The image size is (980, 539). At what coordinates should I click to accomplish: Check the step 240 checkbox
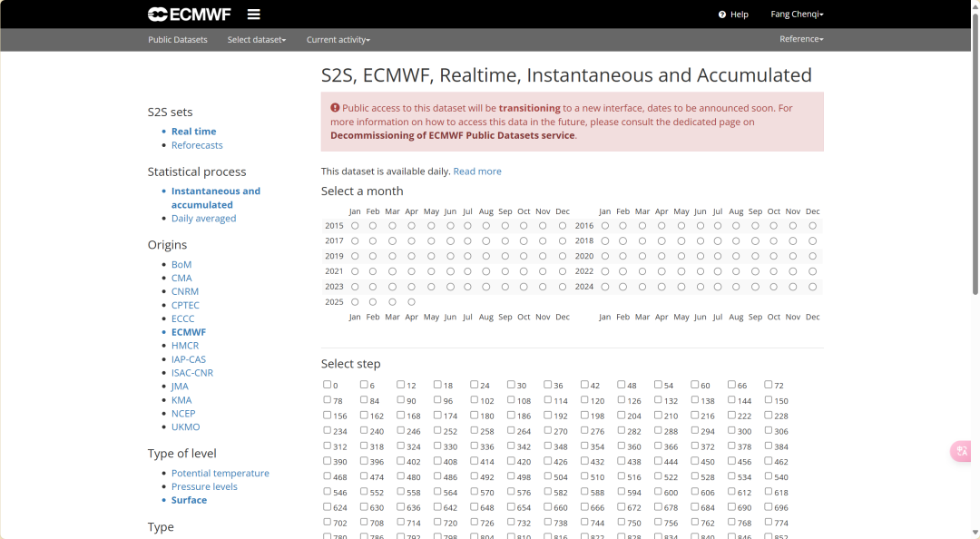tap(364, 430)
